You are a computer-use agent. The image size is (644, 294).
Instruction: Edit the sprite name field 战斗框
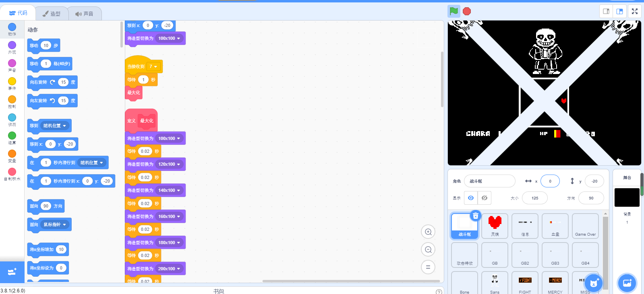[489, 181]
